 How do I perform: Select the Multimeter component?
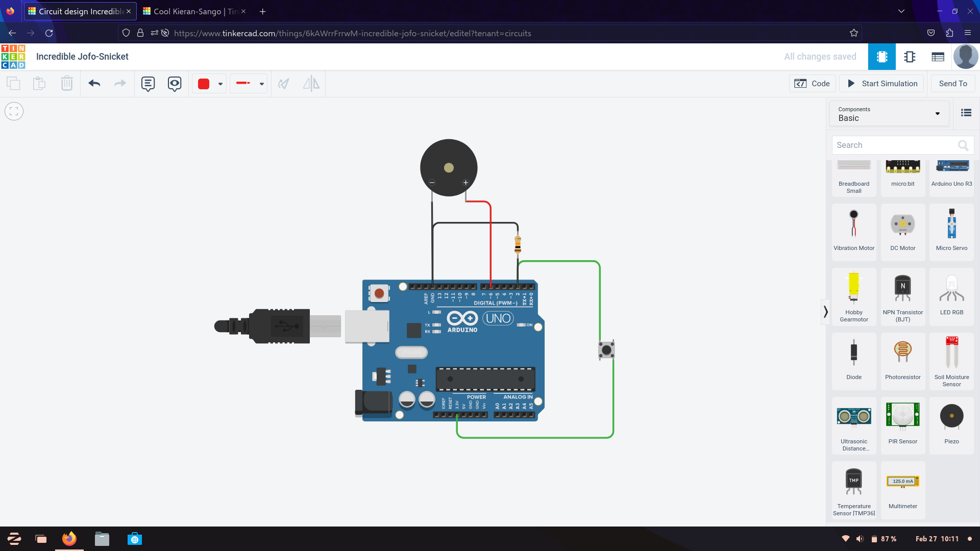[x=902, y=491]
